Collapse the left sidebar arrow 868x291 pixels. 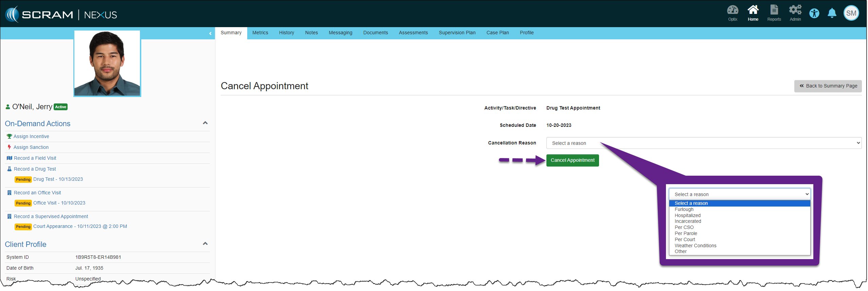pos(210,33)
